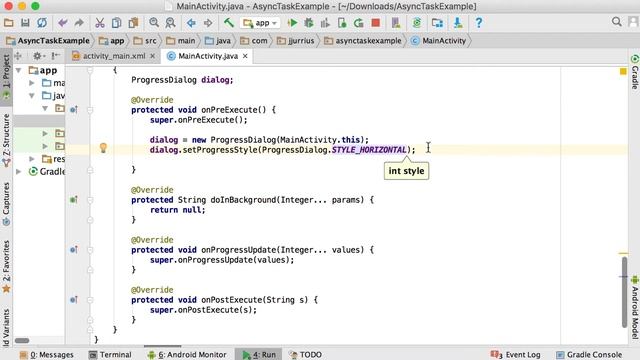
Task: Close the activity_main.xml tab
Action: click(x=153, y=56)
